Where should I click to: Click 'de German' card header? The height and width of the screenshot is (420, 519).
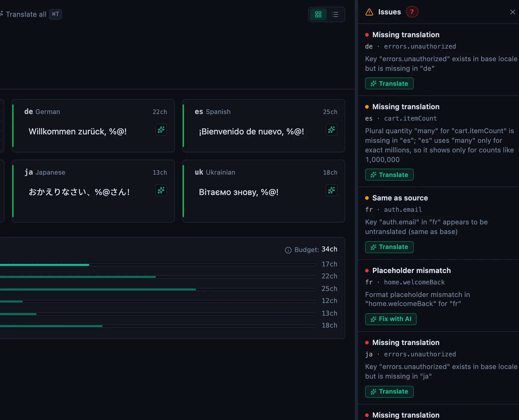click(x=42, y=112)
